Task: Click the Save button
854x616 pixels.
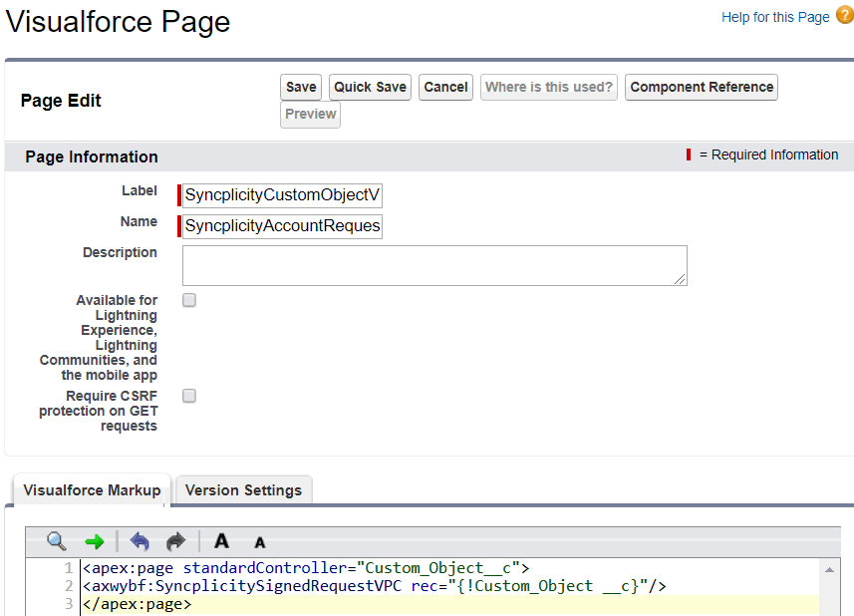Action: pos(301,87)
